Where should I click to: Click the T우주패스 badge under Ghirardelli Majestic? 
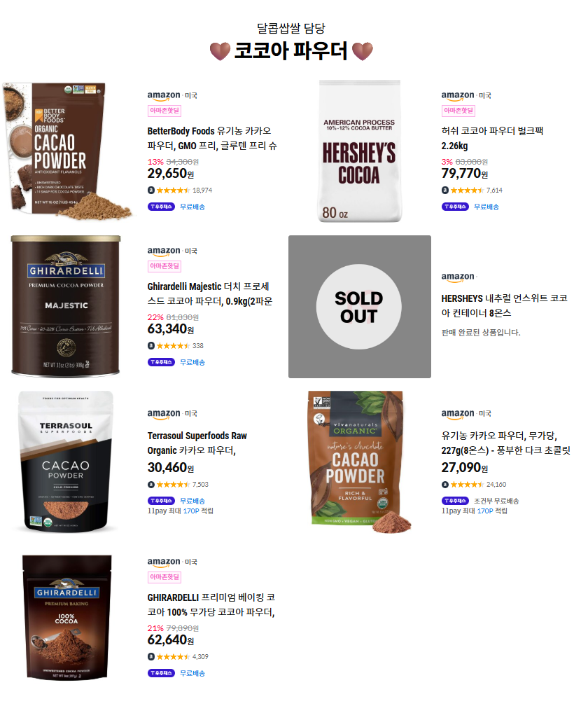point(161,362)
